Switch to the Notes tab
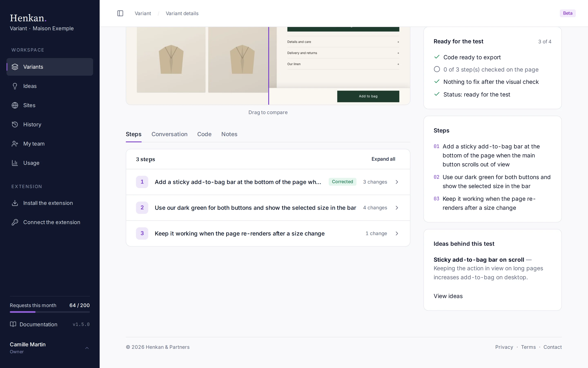The width and height of the screenshot is (588, 368). click(x=229, y=134)
